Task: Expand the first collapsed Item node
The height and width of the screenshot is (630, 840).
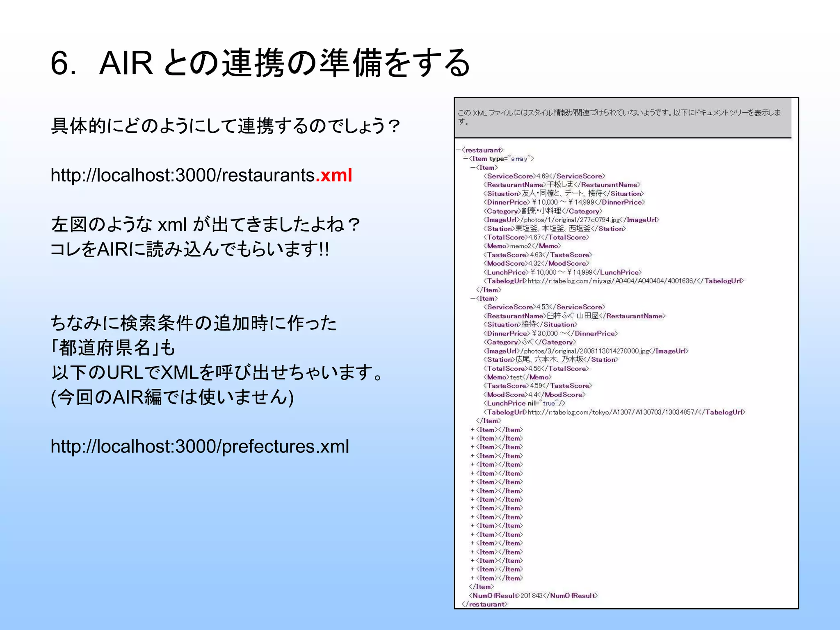Action: pos(472,430)
